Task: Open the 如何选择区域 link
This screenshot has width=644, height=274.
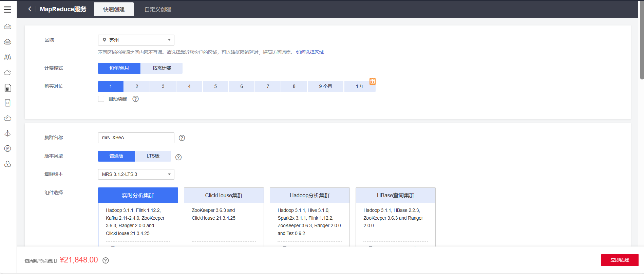Action: tap(310, 52)
